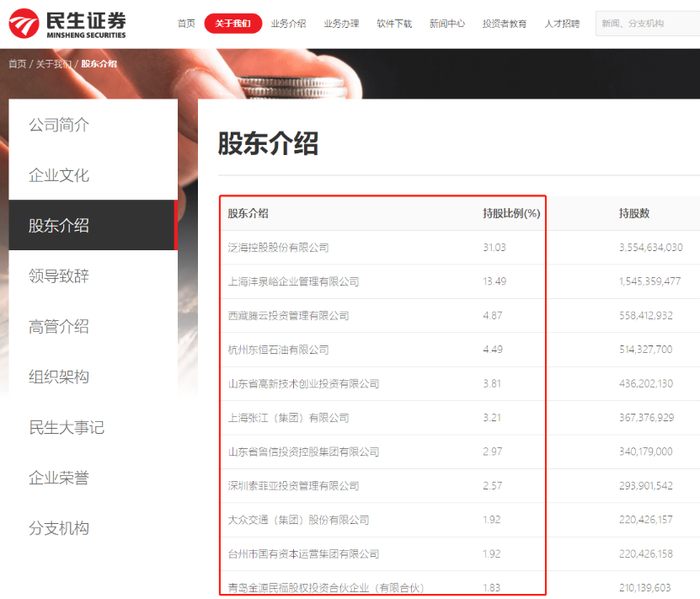The height and width of the screenshot is (599, 700).
Task: Open 人才招聘 from top navigation
Action: [x=562, y=24]
